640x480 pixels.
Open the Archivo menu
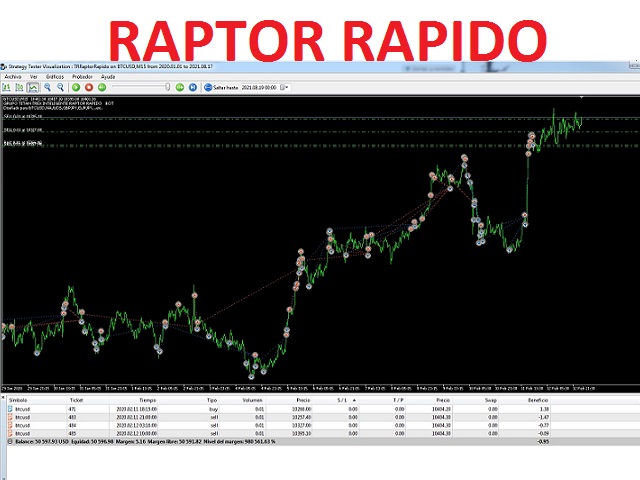[x=13, y=77]
